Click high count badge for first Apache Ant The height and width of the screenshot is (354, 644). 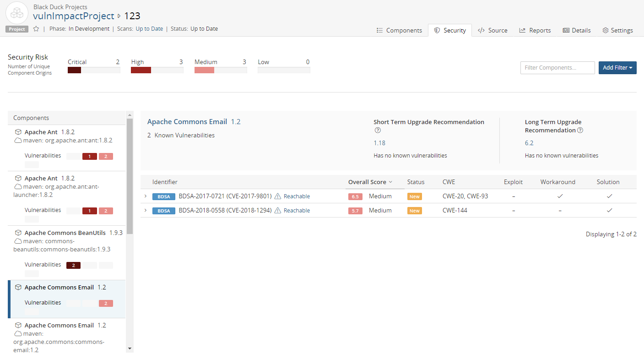89,157
